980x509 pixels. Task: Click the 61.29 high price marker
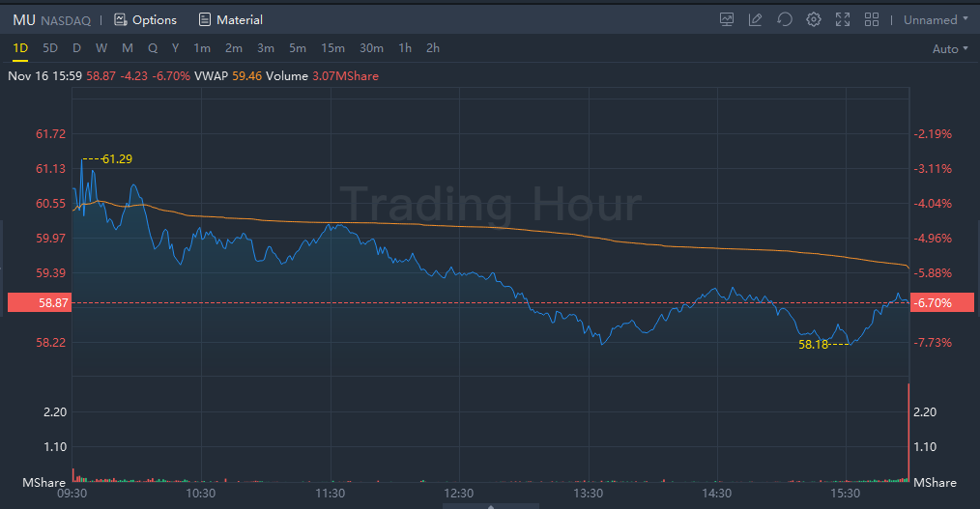[x=117, y=159]
